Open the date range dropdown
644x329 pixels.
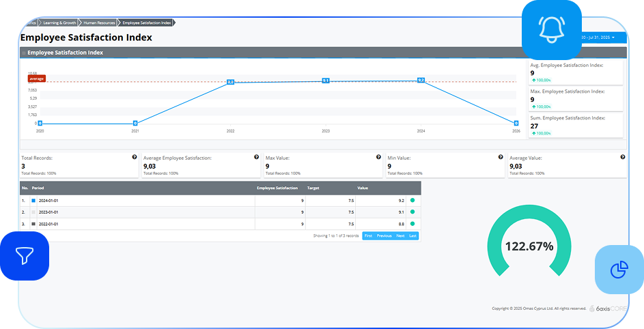click(x=601, y=37)
